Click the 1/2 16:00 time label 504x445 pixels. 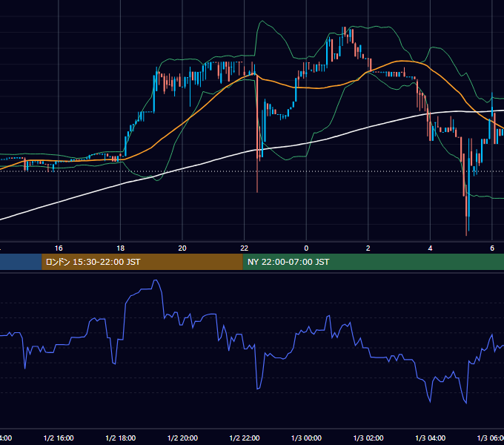click(x=59, y=438)
